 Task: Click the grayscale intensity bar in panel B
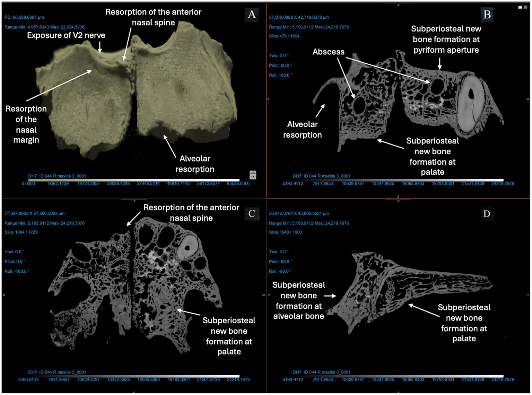398,180
